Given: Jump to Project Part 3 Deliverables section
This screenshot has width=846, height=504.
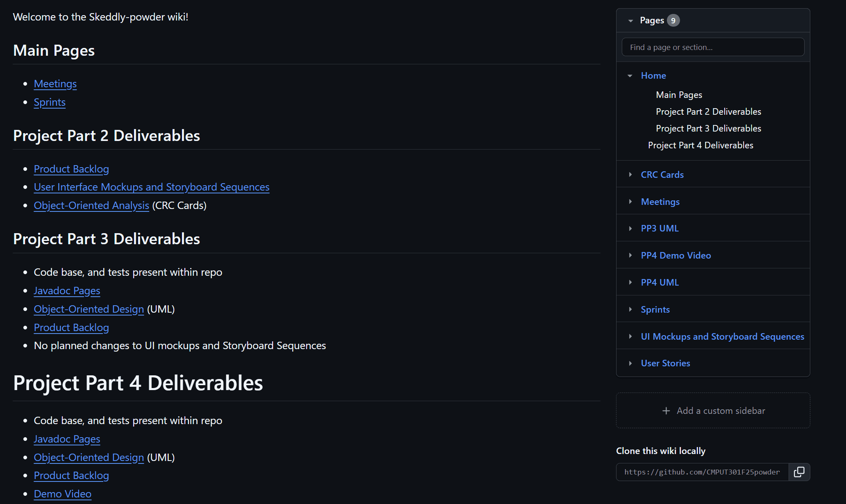Looking at the screenshot, I should [x=708, y=128].
